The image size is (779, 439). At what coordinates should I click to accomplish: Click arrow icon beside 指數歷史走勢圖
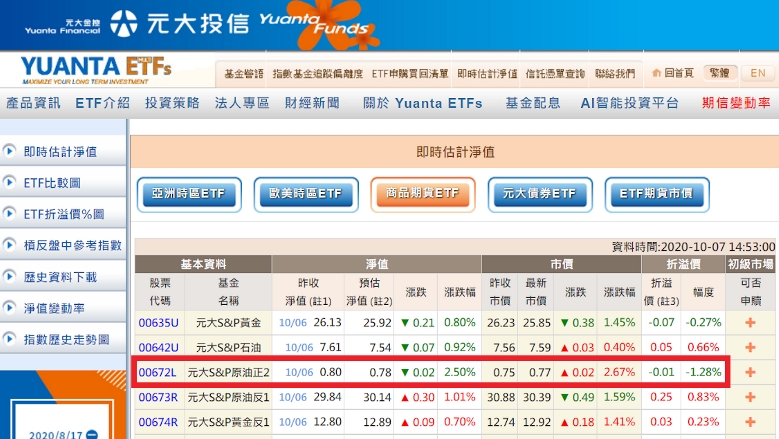[x=9, y=339]
